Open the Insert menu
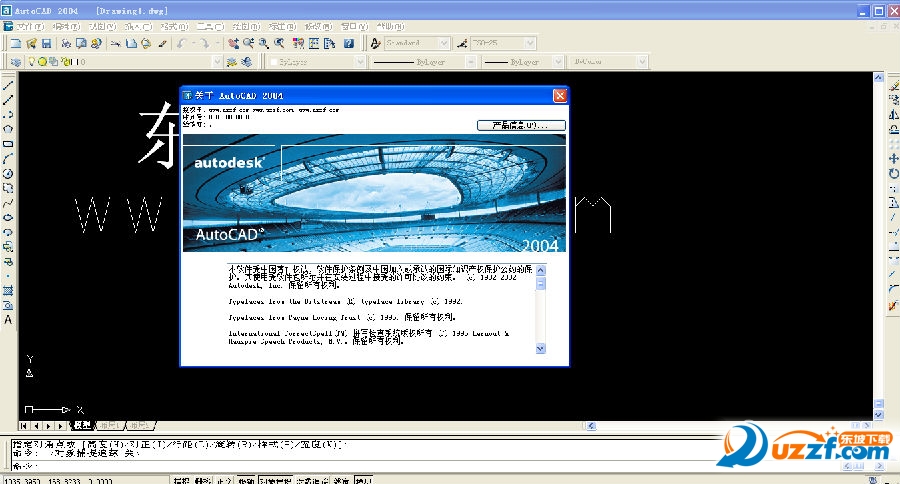 point(138,26)
